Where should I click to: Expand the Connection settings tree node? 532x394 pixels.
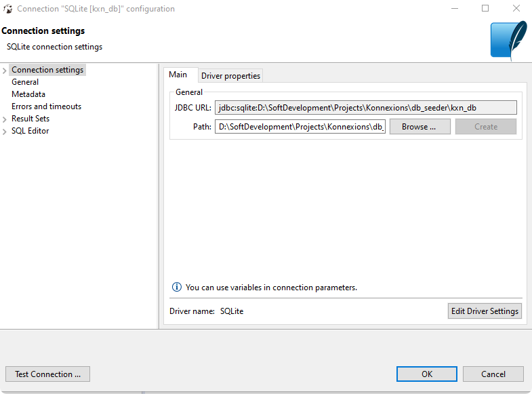5,71
